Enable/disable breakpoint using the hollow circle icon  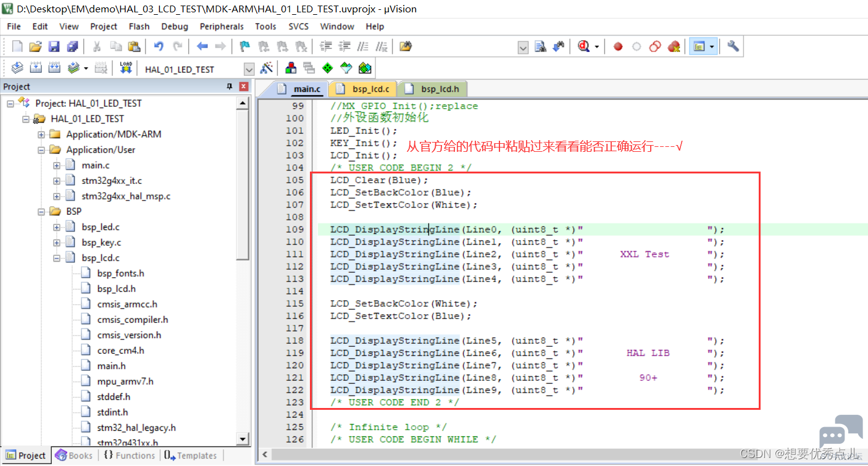(x=636, y=47)
